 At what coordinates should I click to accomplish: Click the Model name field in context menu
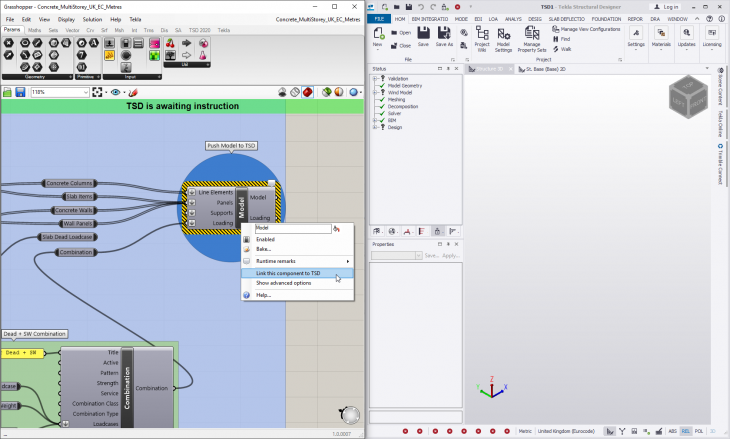[x=293, y=228]
